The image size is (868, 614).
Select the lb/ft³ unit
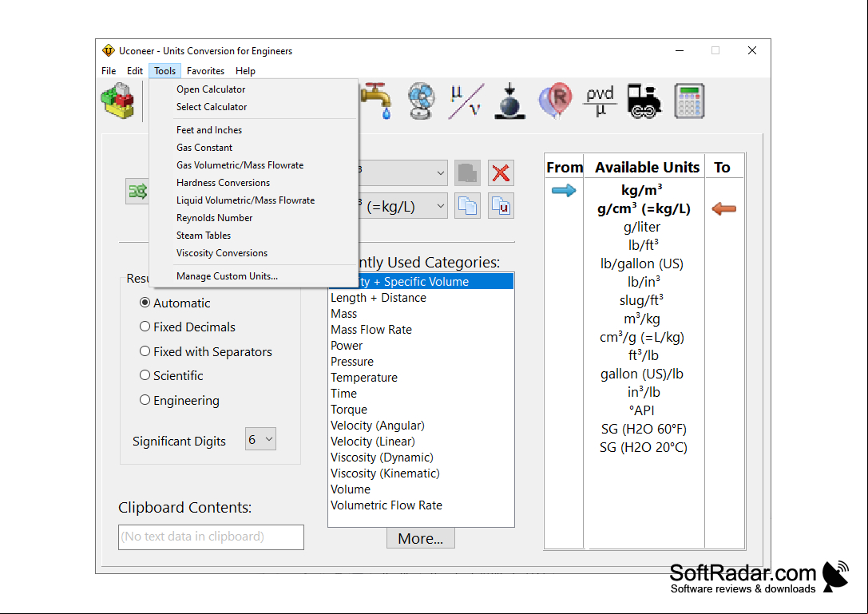tap(644, 245)
